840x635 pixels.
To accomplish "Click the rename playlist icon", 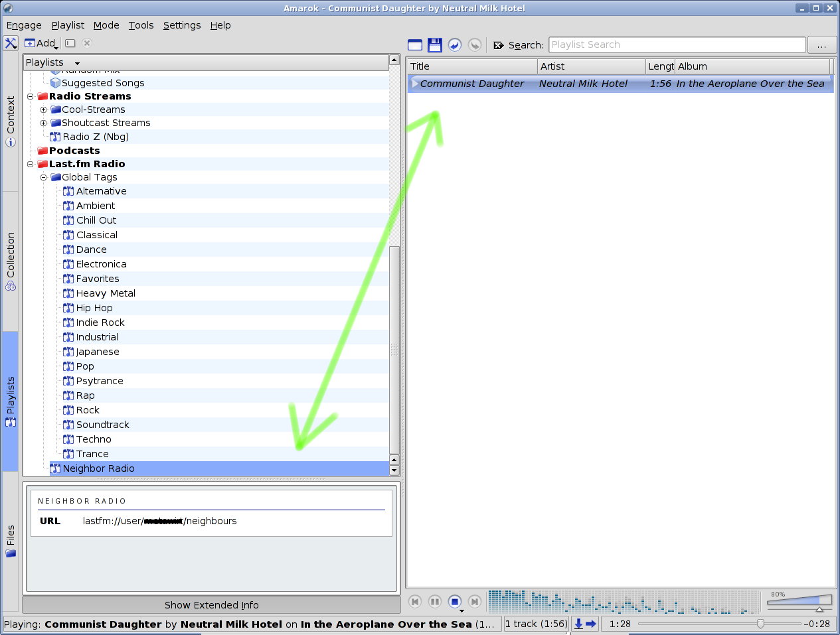I will pos(70,43).
